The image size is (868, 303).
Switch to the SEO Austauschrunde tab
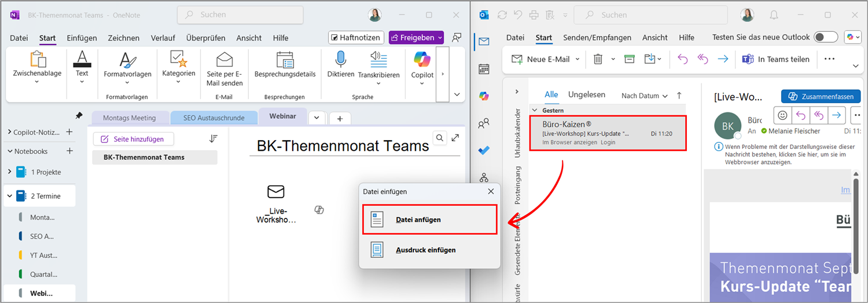click(214, 118)
